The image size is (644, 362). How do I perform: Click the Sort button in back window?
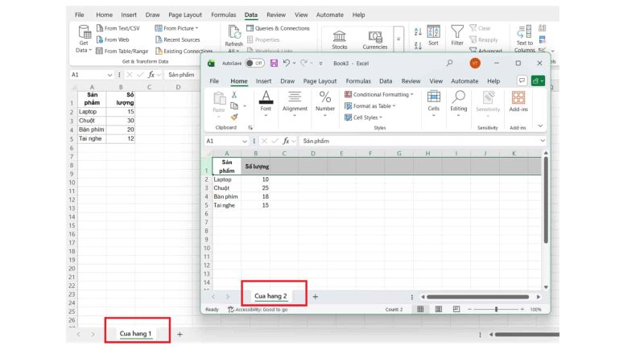[x=433, y=35]
